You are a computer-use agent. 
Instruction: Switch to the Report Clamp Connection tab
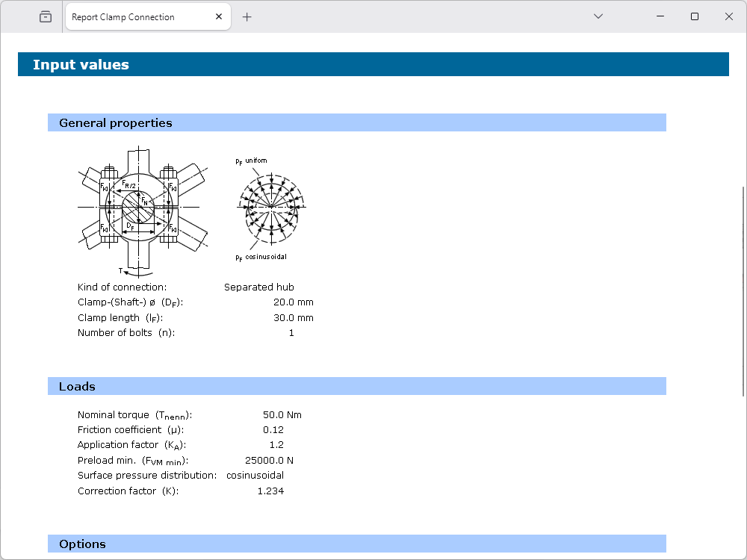pyautogui.click(x=134, y=16)
